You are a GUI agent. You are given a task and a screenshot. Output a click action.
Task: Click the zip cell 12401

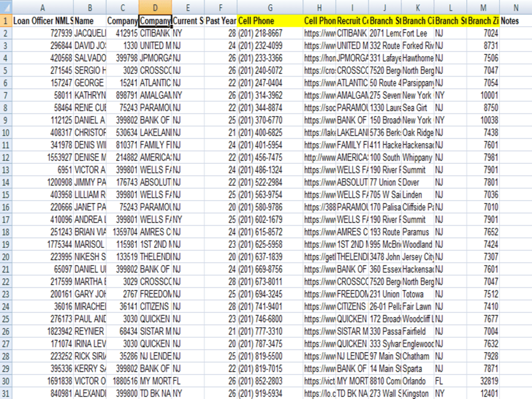[x=483, y=394]
